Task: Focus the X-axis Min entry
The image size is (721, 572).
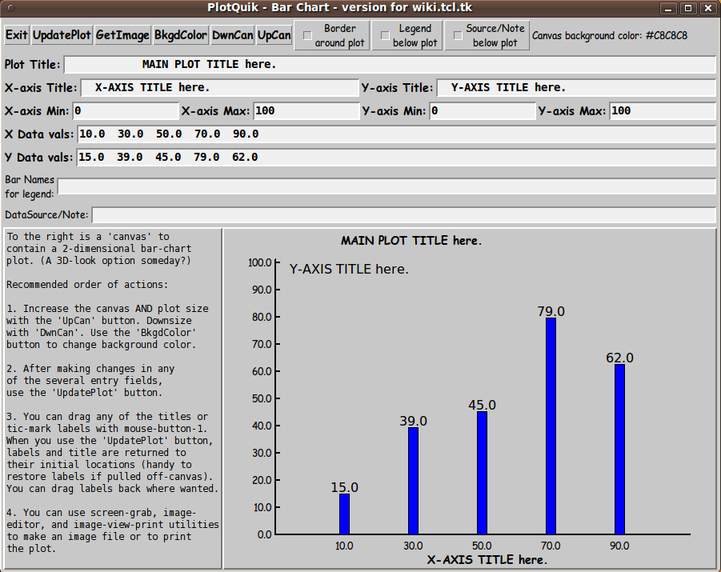Action: (x=126, y=111)
